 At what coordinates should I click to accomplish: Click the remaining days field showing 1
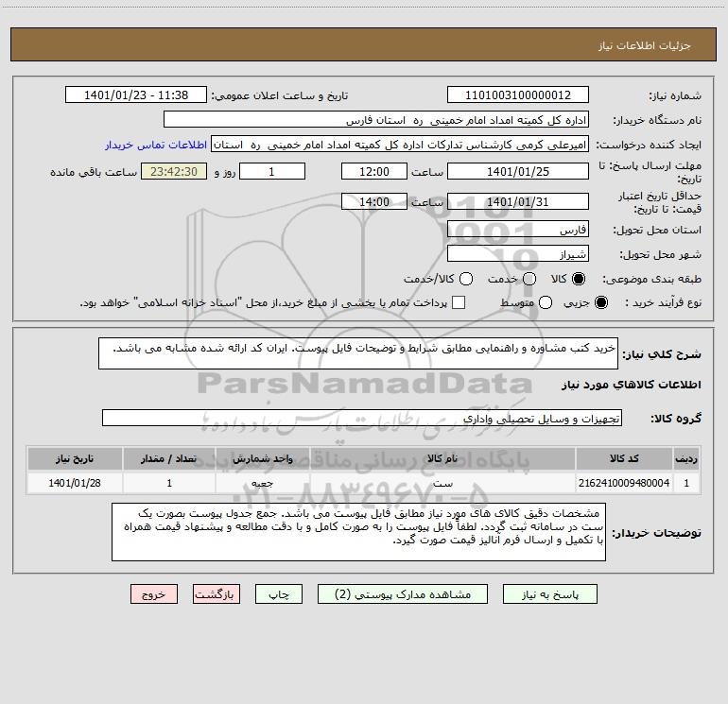(x=272, y=171)
